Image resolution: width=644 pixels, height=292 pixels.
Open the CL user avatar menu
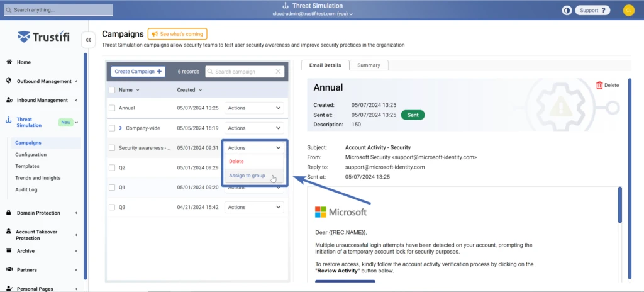click(x=628, y=10)
